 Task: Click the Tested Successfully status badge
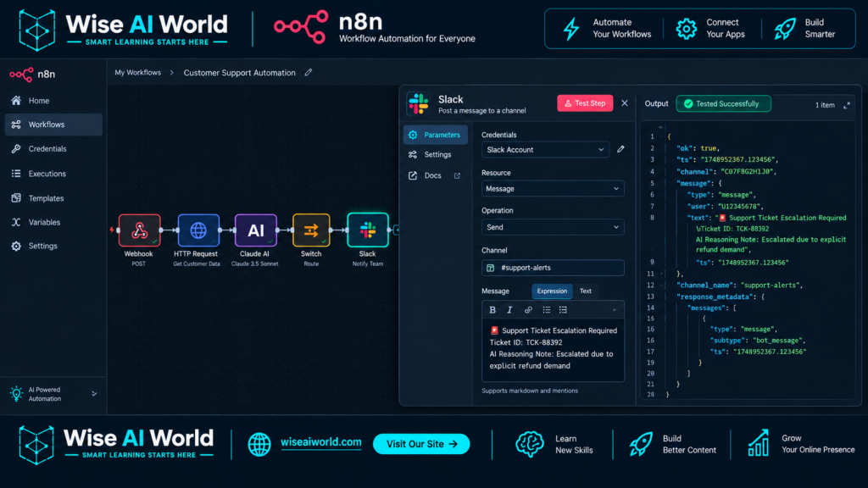(x=723, y=103)
